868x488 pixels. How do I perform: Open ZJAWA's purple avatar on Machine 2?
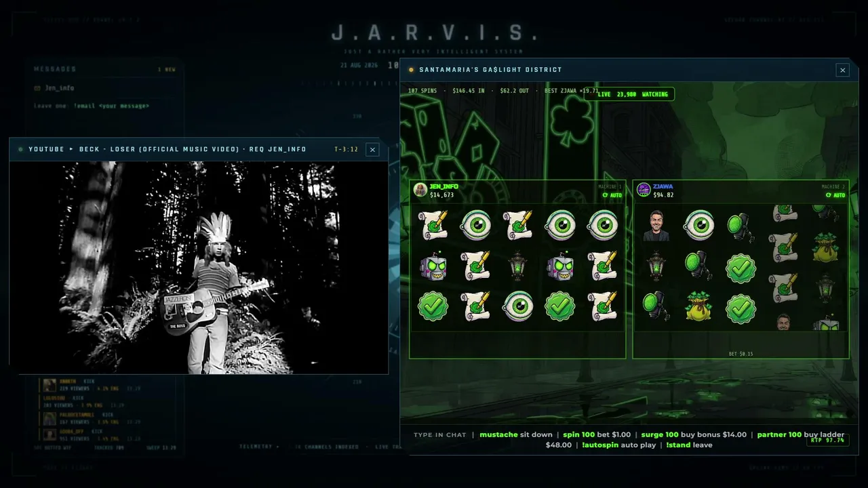[644, 190]
